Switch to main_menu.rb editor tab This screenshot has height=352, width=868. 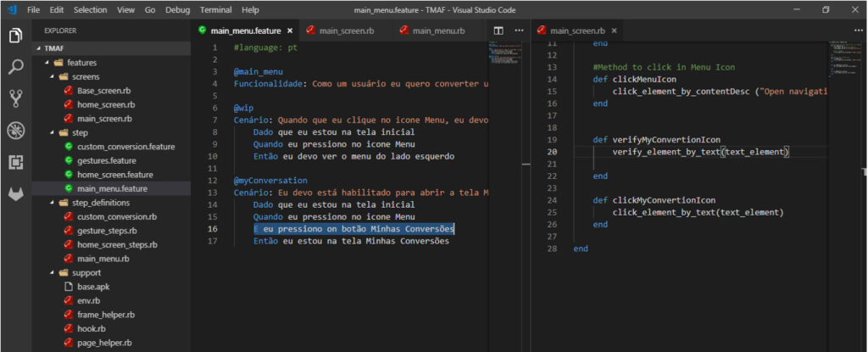click(x=438, y=31)
